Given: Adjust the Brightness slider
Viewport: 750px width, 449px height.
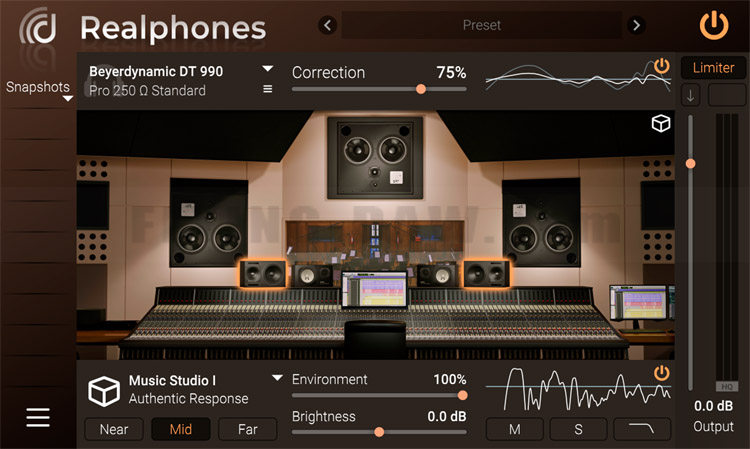Looking at the screenshot, I should point(379,432).
